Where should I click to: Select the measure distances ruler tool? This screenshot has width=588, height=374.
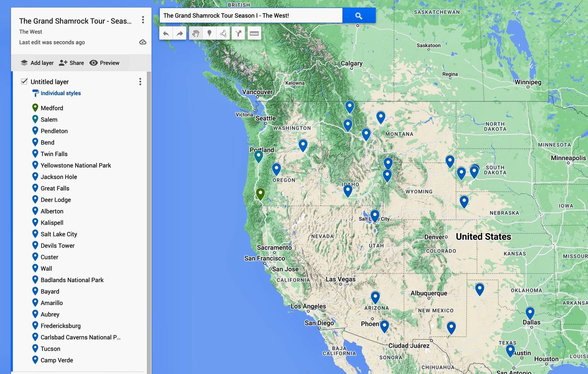pyautogui.click(x=254, y=33)
